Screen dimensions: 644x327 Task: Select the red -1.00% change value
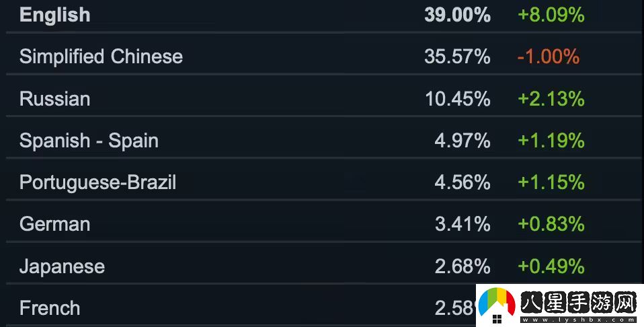[x=548, y=57]
